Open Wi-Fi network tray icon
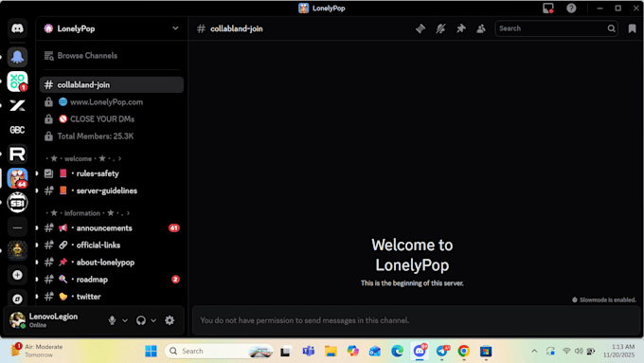The image size is (644, 363). point(566,351)
